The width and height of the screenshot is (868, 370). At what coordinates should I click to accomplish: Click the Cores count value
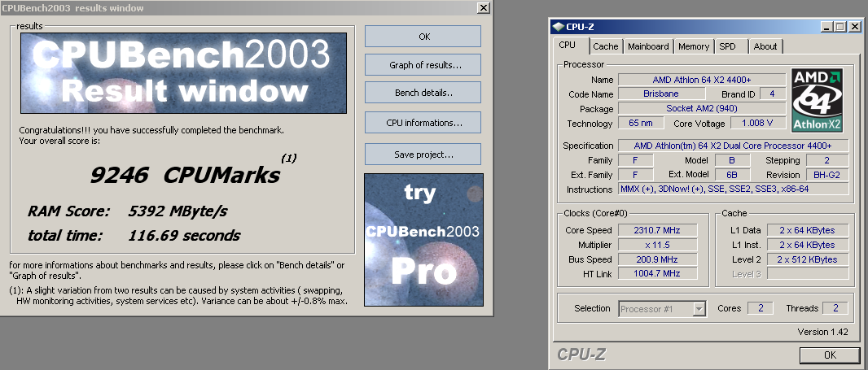(x=761, y=308)
